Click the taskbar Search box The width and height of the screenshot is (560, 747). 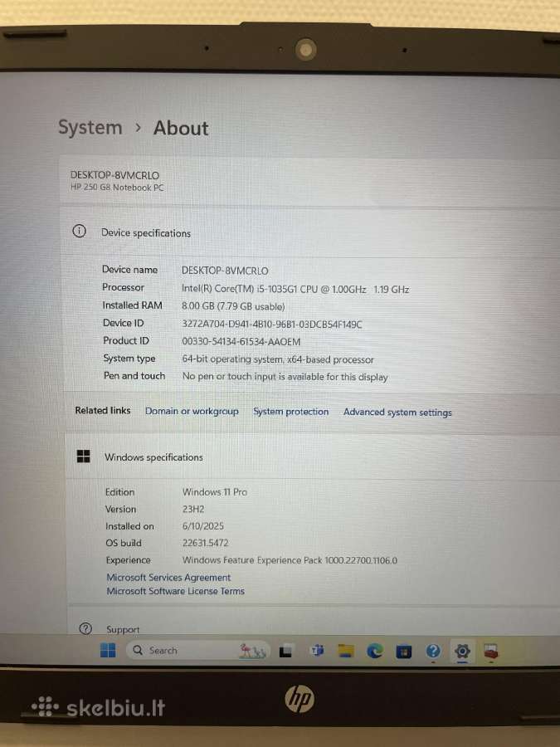coord(198,650)
